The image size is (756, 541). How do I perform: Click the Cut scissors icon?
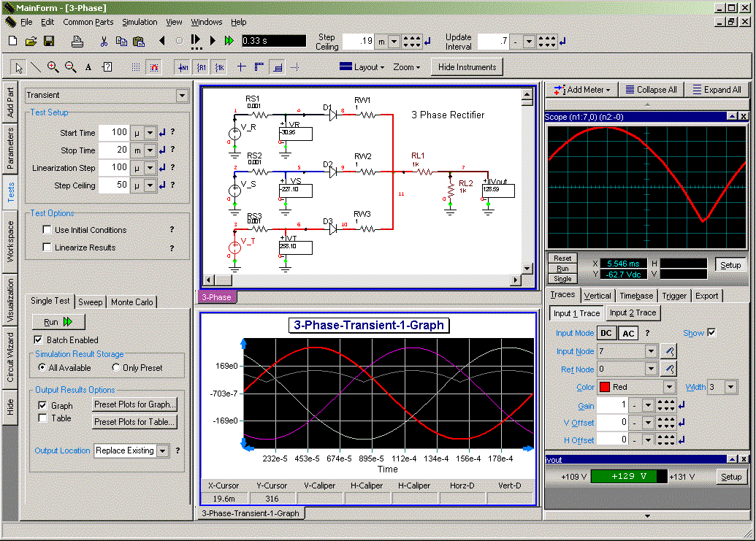coord(104,41)
